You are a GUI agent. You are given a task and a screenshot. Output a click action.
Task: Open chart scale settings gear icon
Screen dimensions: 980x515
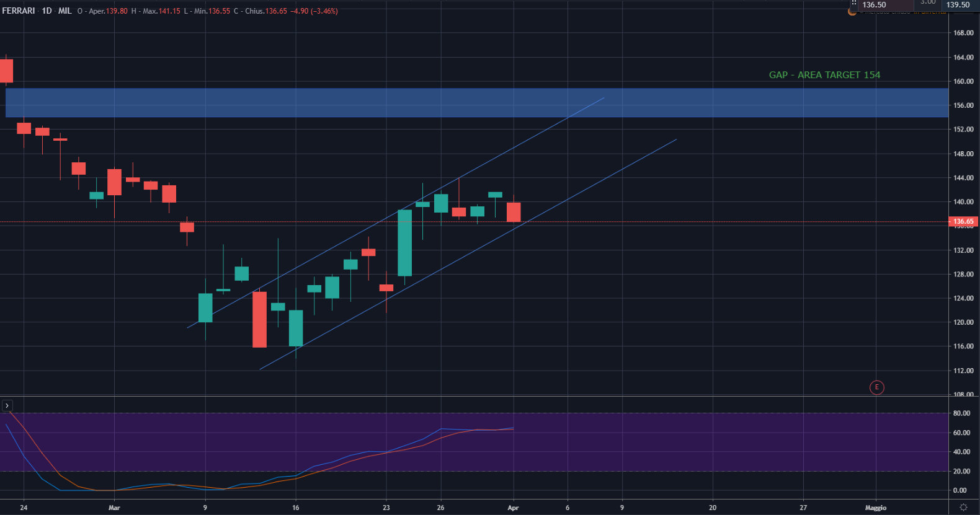pos(963,507)
